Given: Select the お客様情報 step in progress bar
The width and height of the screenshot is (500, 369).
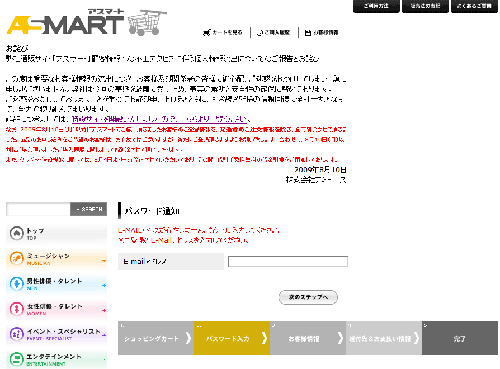Looking at the screenshot, I should pyautogui.click(x=308, y=338).
